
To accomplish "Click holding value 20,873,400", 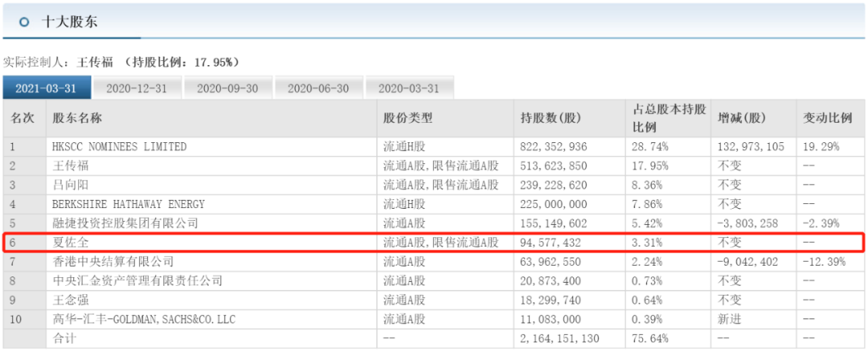I will pos(549,281).
